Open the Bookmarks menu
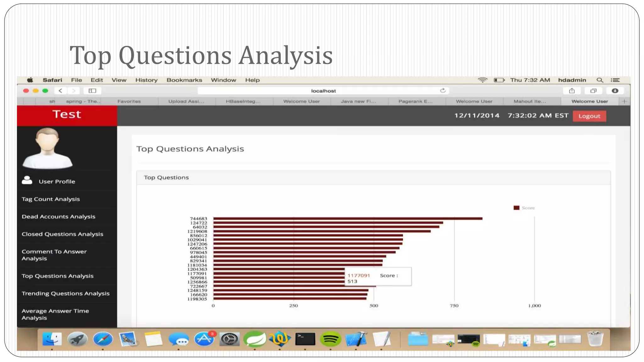The width and height of the screenshot is (644, 362). pyautogui.click(x=184, y=80)
